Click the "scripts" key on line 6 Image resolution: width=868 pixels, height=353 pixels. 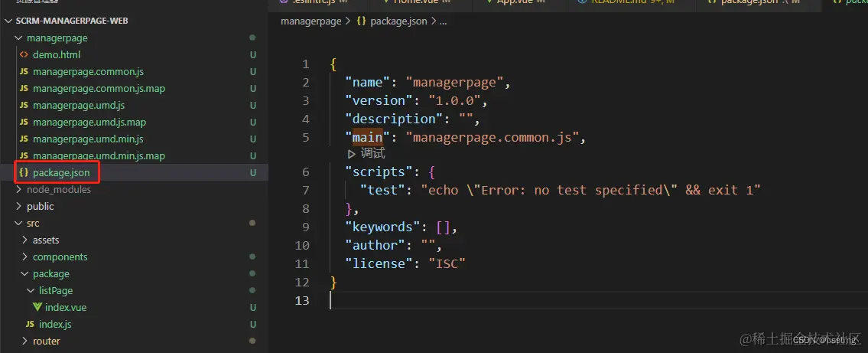(382, 172)
